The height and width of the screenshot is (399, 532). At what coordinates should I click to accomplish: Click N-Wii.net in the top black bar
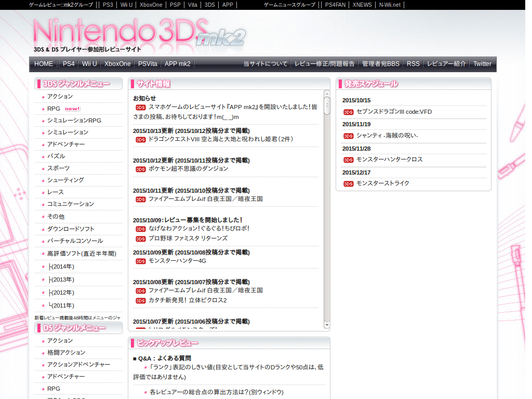[390, 5]
